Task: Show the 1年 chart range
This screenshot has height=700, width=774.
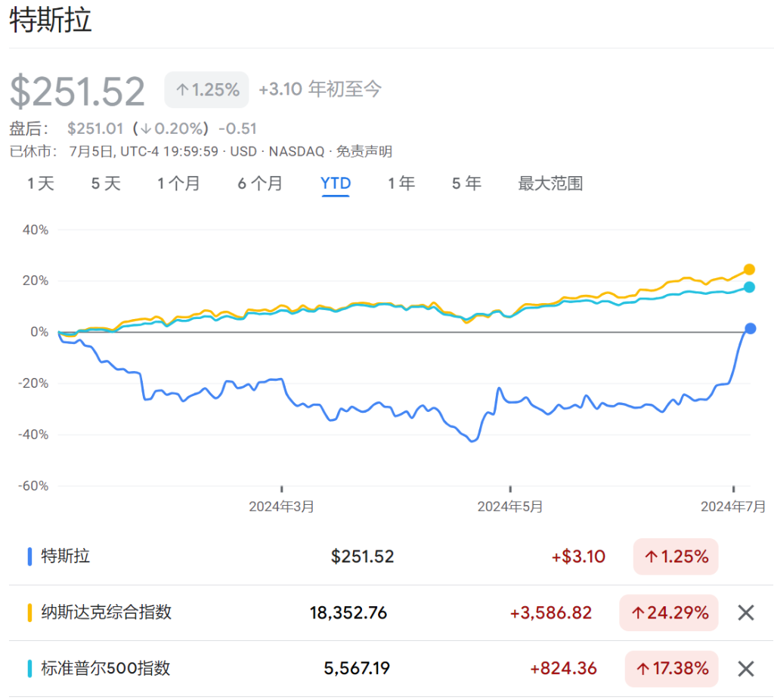Action: [401, 184]
